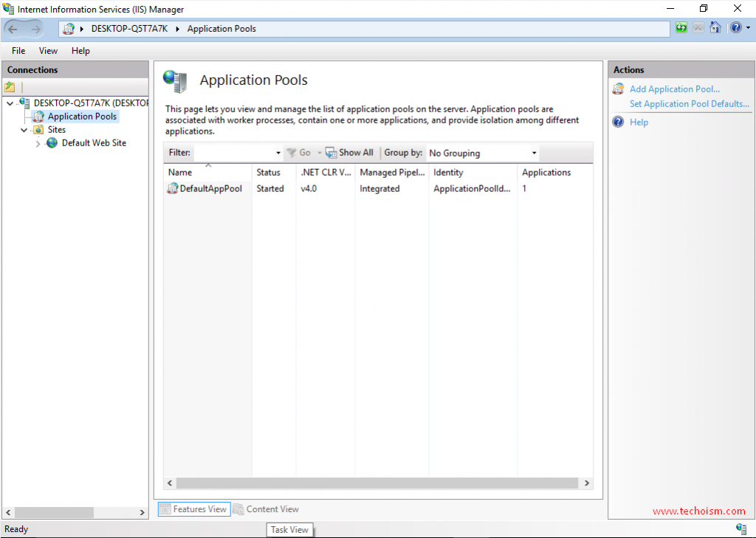Click Application Pools in address breadcrumb

pyautogui.click(x=221, y=29)
